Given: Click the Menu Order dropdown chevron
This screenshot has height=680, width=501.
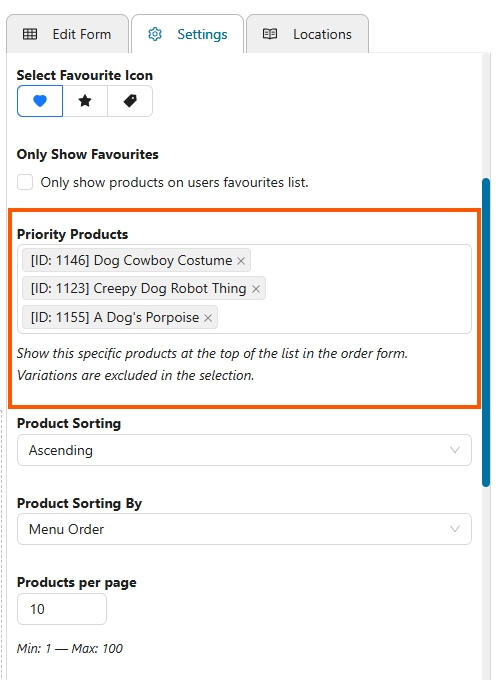Looking at the screenshot, I should (x=455, y=529).
